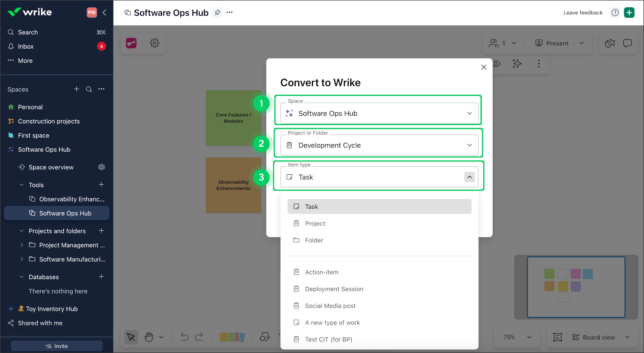Open the comments bubble in the top right
The height and width of the screenshot is (353, 644).
[x=628, y=43]
